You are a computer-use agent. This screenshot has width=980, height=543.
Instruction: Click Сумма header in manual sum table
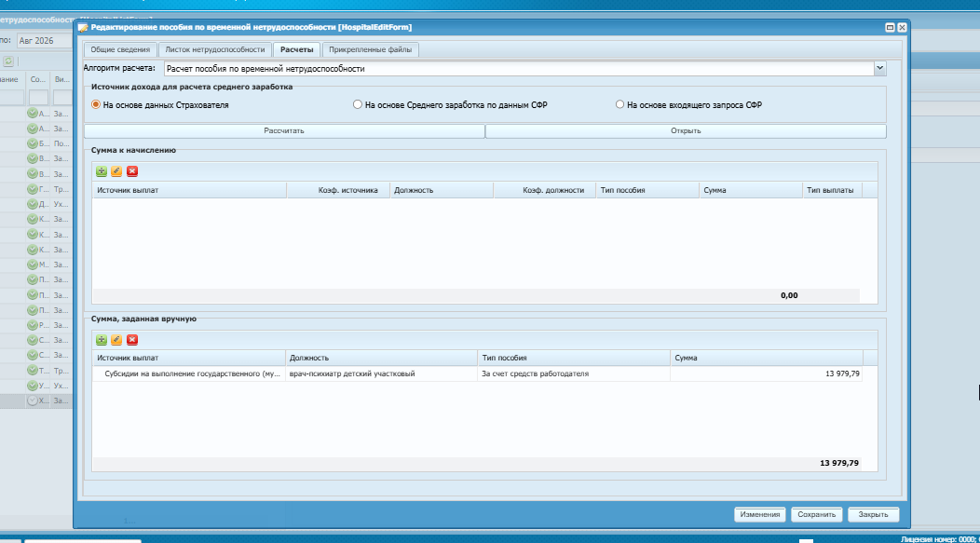(x=767, y=358)
